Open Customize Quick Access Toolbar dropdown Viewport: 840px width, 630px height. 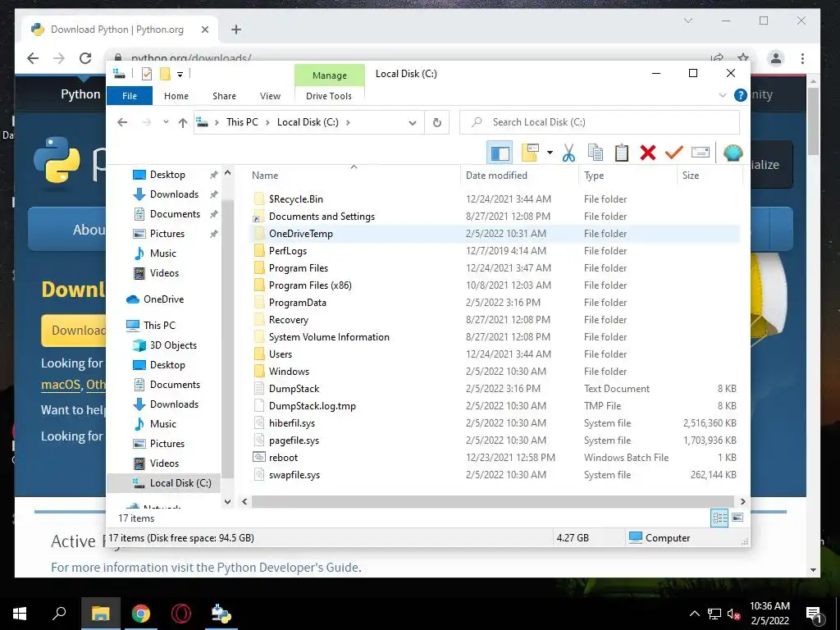coord(180,75)
